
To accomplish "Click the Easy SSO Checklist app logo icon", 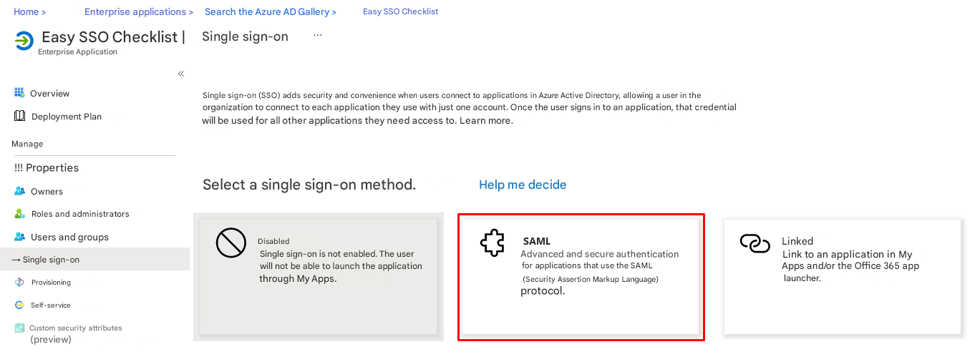I will click(x=24, y=41).
